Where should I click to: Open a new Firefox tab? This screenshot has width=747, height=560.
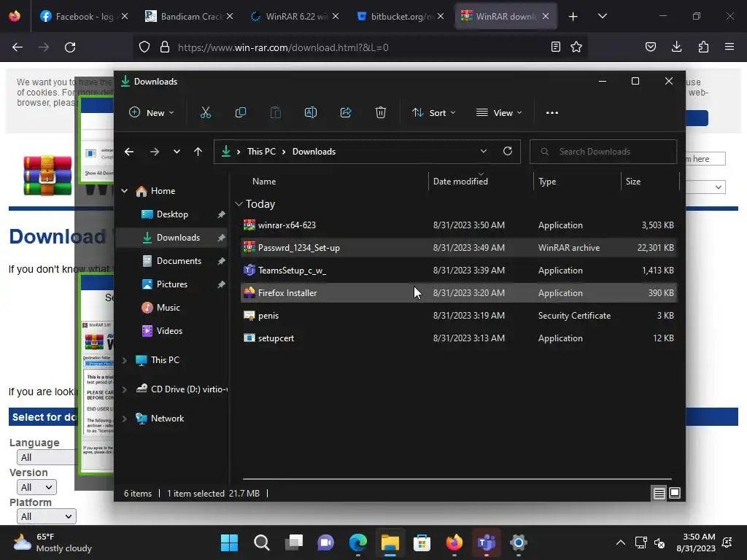[x=573, y=17]
